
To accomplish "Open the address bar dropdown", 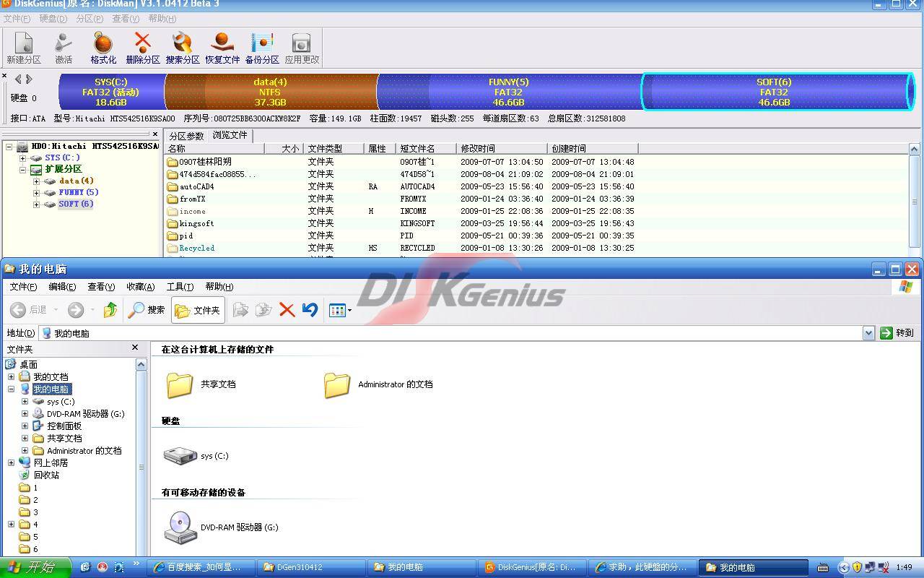I will click(868, 333).
